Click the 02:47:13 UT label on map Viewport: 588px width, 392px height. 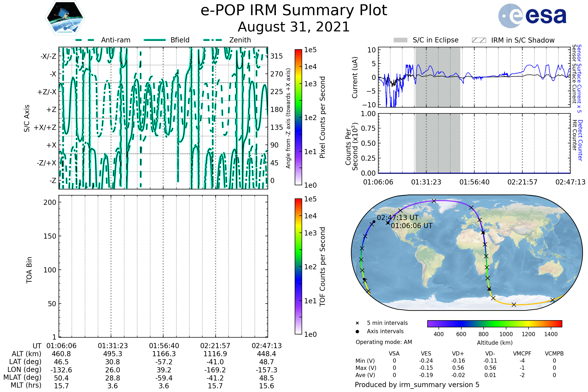398,218
